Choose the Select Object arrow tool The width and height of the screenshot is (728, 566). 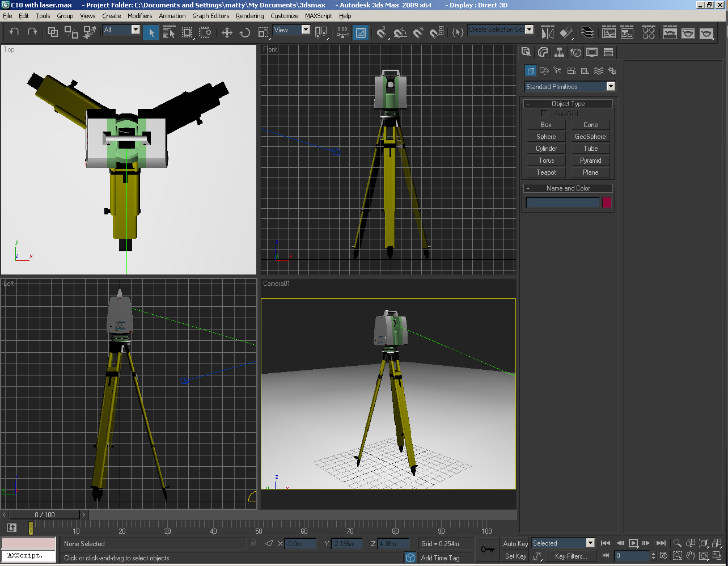(x=151, y=32)
